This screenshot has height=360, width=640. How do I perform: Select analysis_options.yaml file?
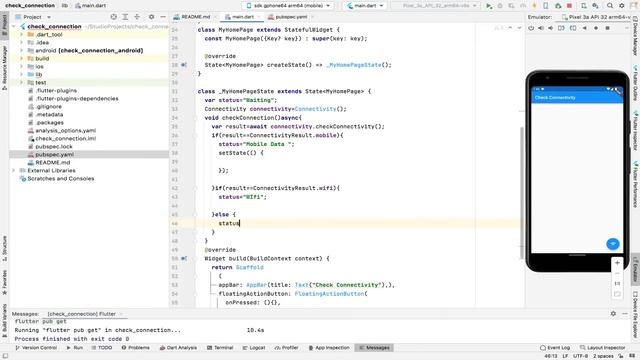(x=65, y=131)
